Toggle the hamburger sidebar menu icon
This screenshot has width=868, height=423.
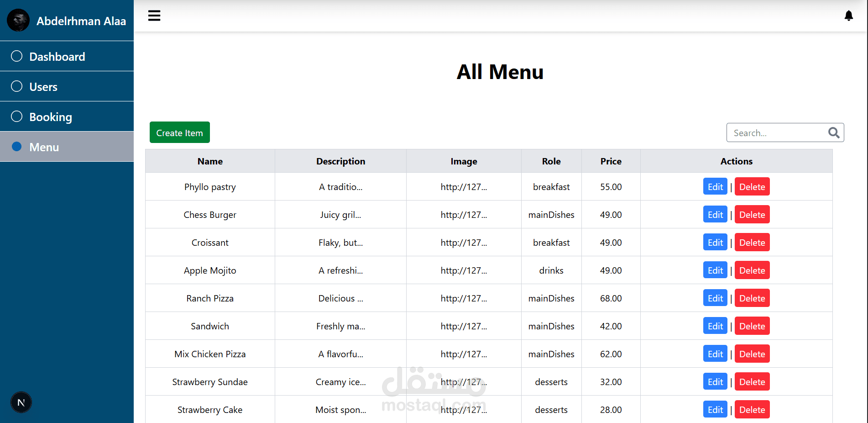point(154,16)
